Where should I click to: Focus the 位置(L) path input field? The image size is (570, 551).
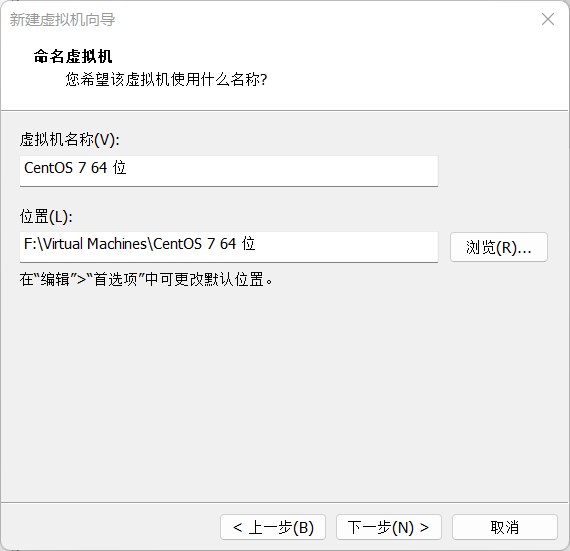tap(229, 247)
